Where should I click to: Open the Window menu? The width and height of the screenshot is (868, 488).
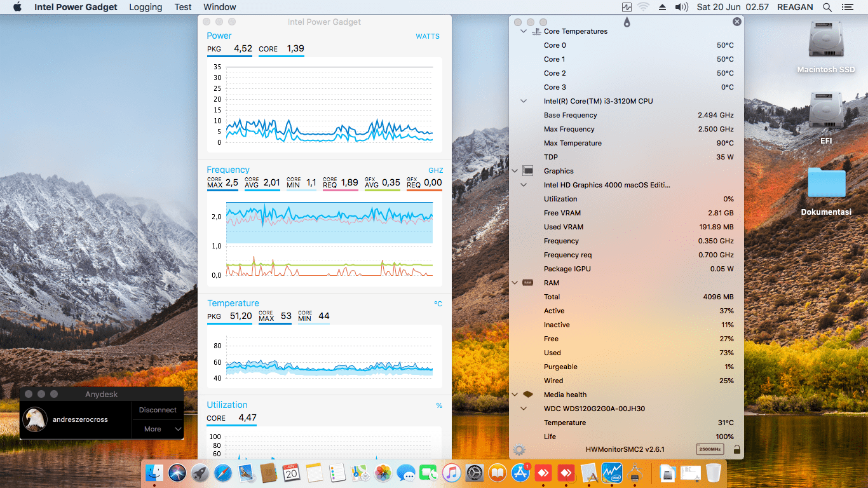219,7
